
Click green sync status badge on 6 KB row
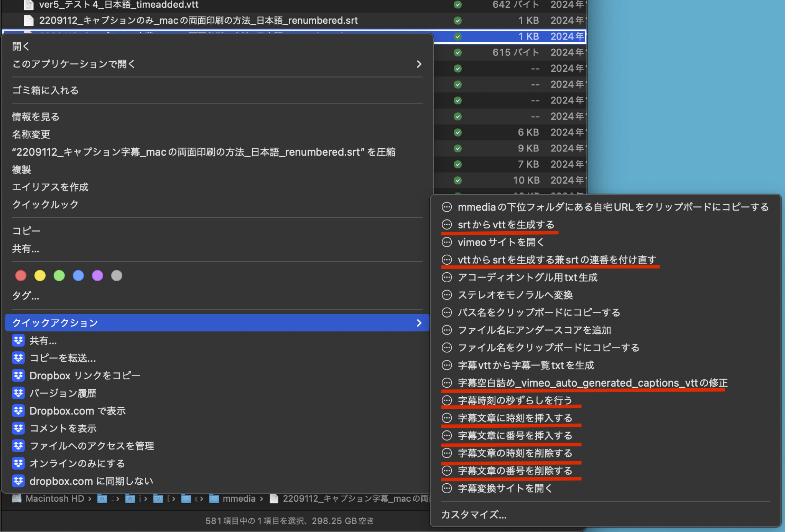458,133
